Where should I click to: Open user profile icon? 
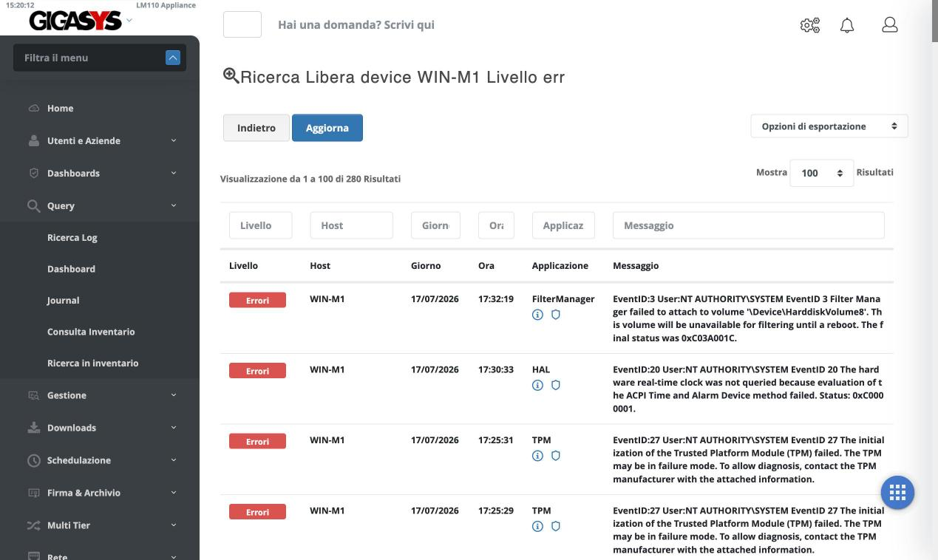click(x=890, y=24)
